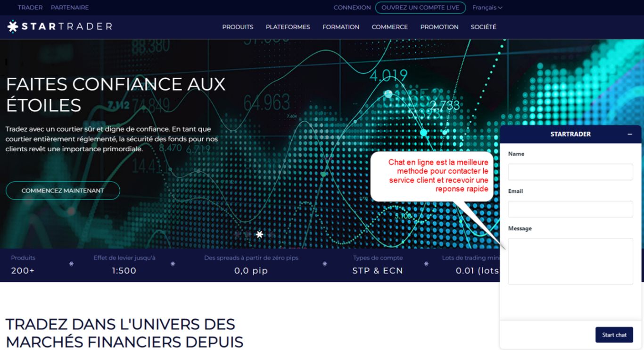Click the Start chat button
Viewport: 644px width, 350px height.
click(614, 335)
